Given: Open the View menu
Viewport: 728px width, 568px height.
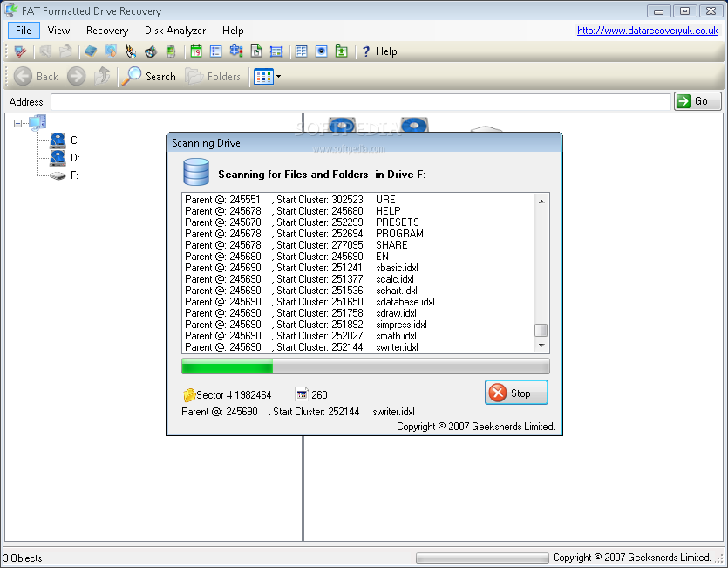Looking at the screenshot, I should [58, 31].
